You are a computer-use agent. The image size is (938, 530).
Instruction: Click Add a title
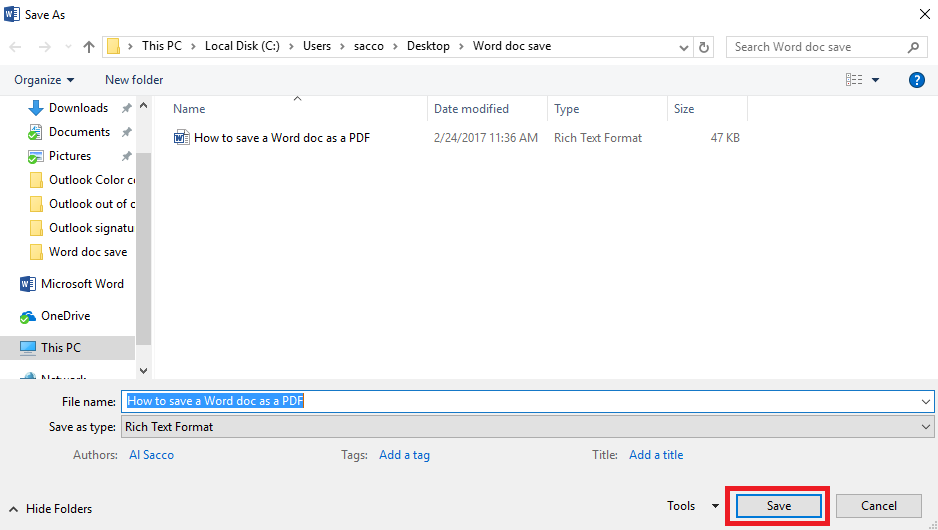coord(656,455)
